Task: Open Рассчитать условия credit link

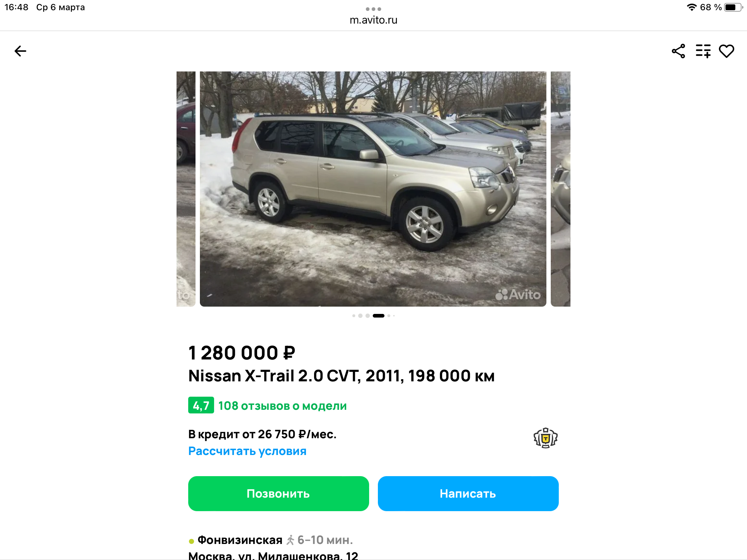Action: tap(247, 451)
